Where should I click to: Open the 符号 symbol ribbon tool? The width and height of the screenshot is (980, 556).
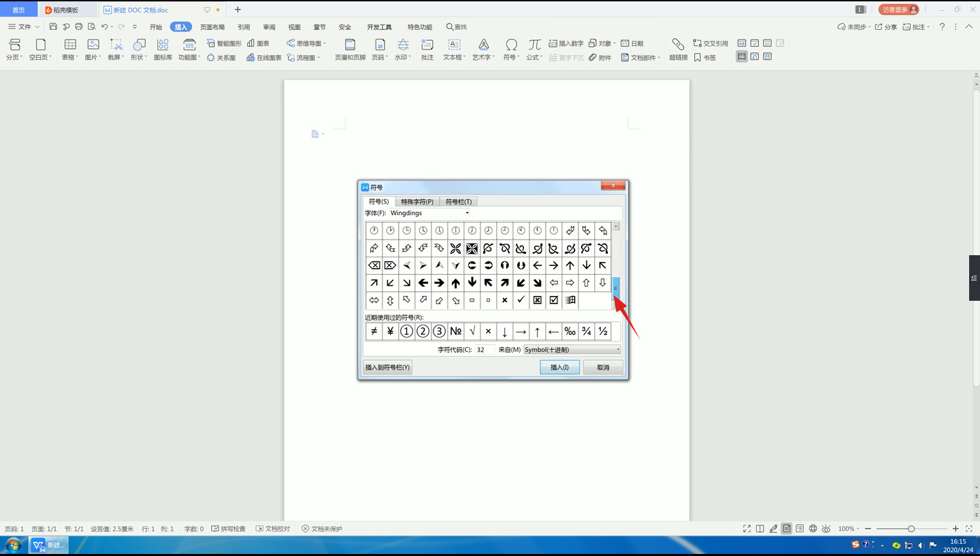pos(511,50)
